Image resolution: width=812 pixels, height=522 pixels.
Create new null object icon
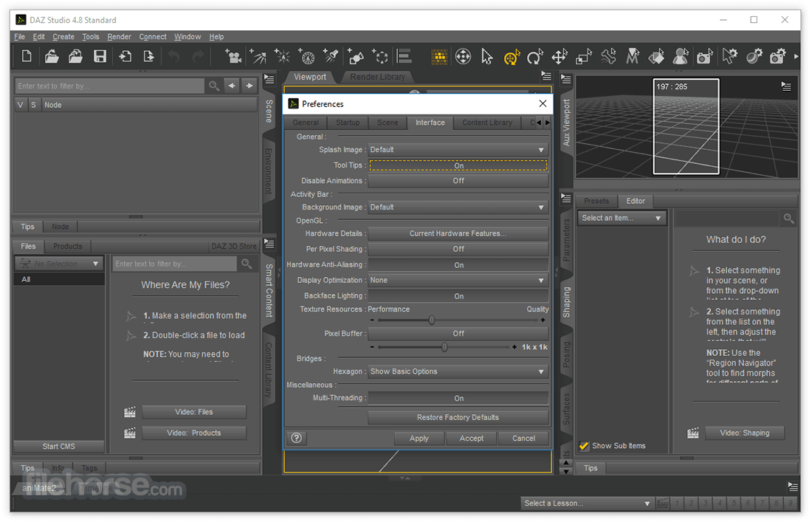[x=379, y=56]
